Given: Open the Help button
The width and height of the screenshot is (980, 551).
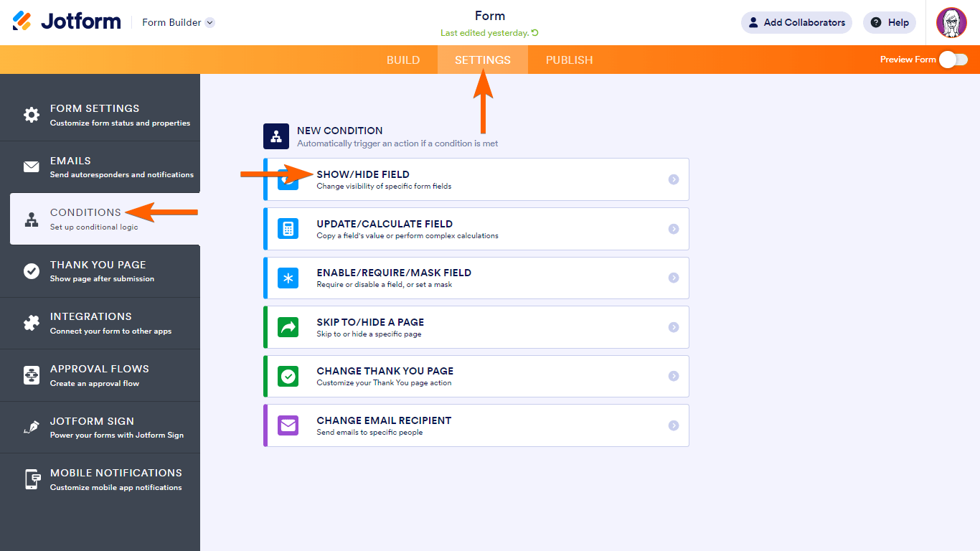Looking at the screenshot, I should click(x=890, y=22).
